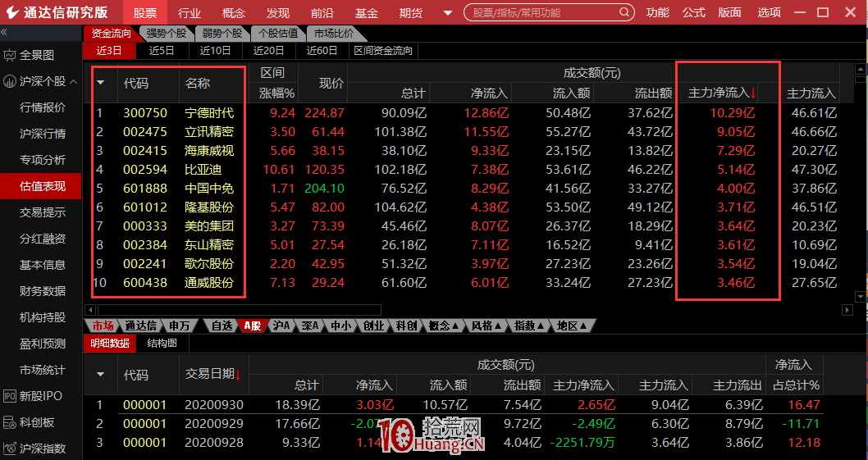The image size is (868, 460).
Task: Open 版面 menu
Action: pos(729,12)
